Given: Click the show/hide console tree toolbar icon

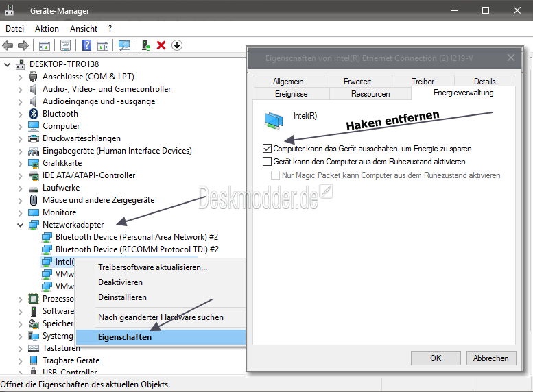Looking at the screenshot, I should click(44, 45).
